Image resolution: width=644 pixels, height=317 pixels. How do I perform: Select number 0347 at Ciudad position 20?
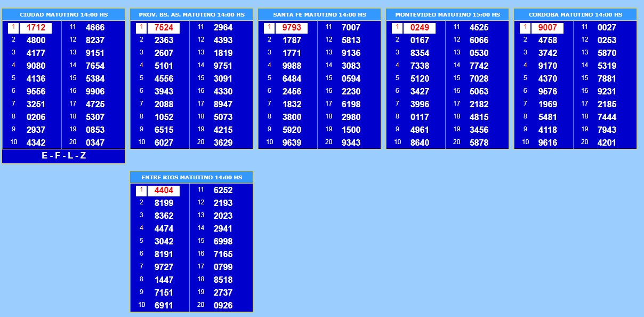coord(95,142)
